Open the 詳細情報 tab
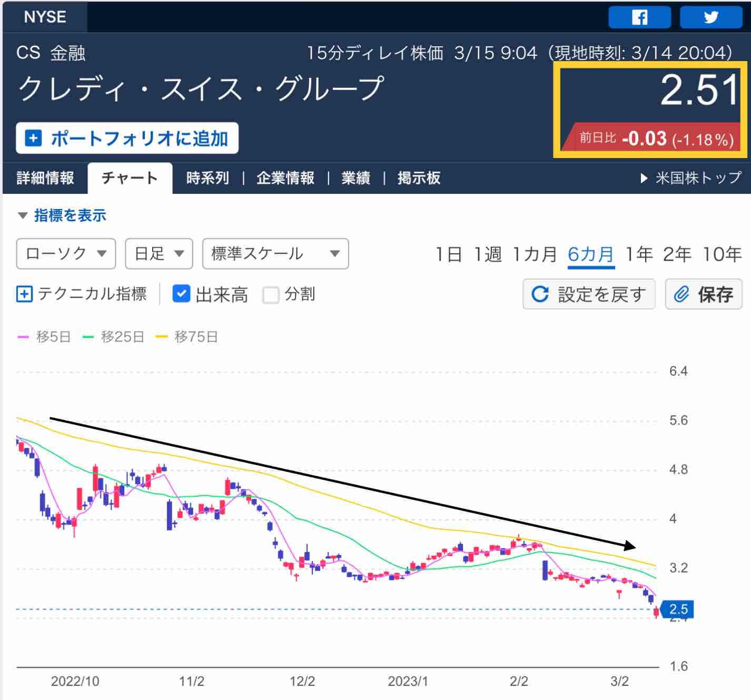Image resolution: width=751 pixels, height=700 pixels. click(x=45, y=178)
